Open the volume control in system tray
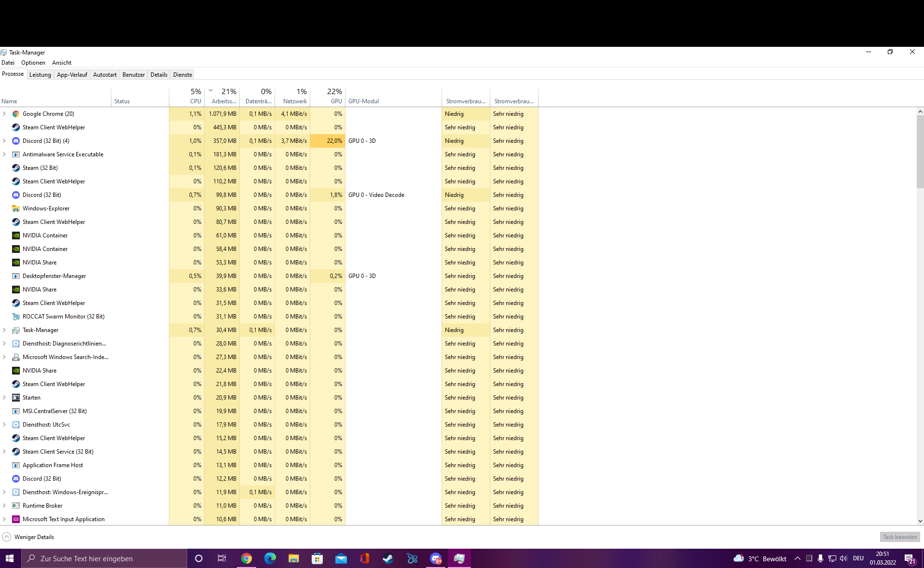The width and height of the screenshot is (924, 568). pos(843,558)
